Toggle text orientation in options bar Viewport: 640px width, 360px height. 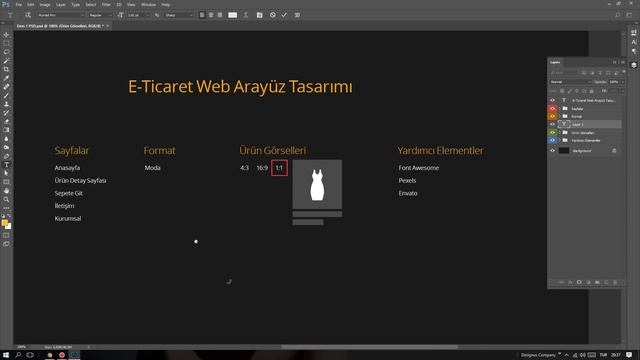28,15
